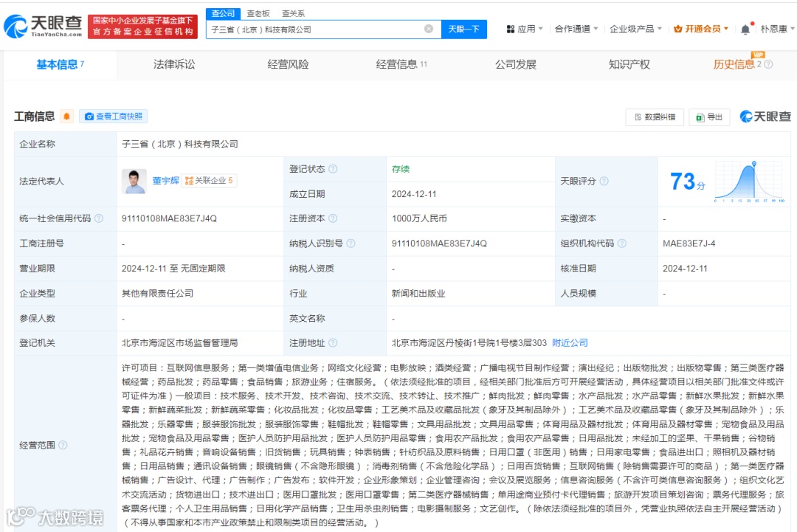
Task: Open 基本信息 tab
Action: (60, 64)
